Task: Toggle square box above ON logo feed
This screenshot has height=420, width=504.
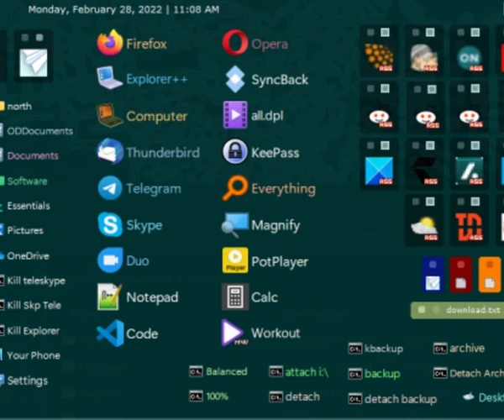Action: click(x=475, y=32)
